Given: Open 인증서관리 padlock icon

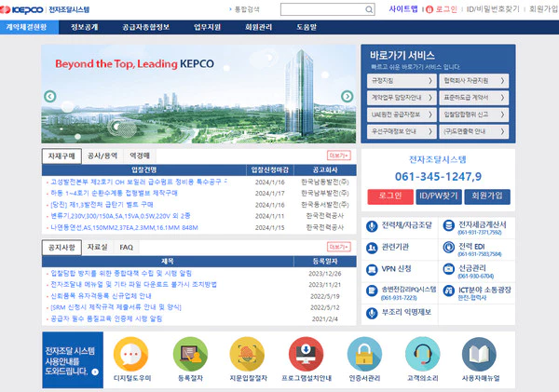Looking at the screenshot, I should [x=364, y=354].
